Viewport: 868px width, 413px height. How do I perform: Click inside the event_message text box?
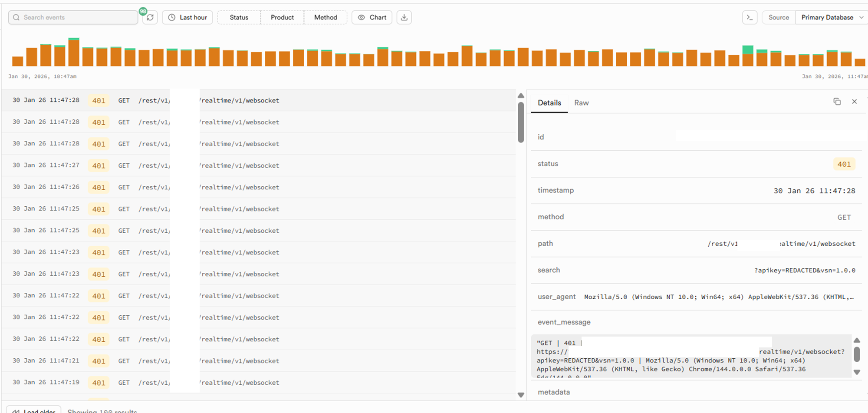(691, 356)
